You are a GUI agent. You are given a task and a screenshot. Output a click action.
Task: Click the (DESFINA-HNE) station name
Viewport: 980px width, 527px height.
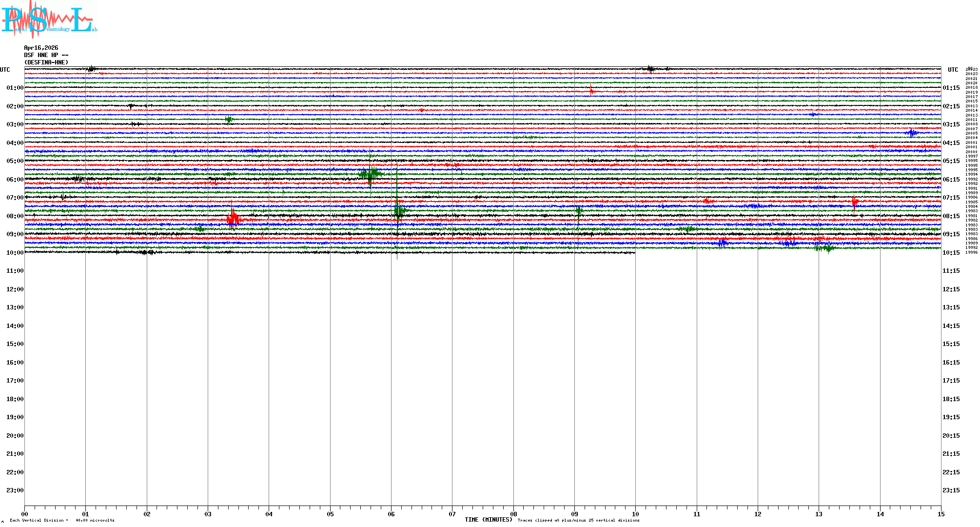46,62
